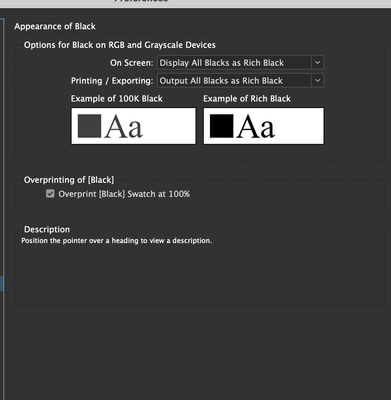
Task: Click the Example of 100K Black label
Action: (x=117, y=99)
